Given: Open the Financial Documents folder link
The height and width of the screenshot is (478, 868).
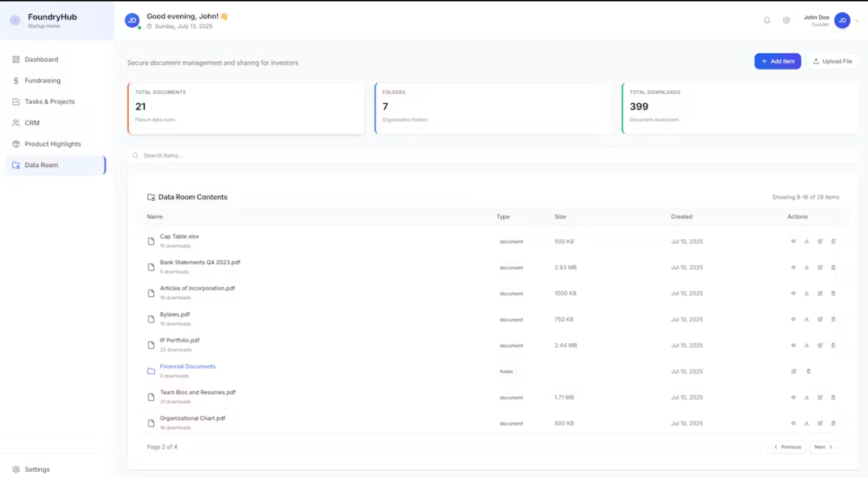Looking at the screenshot, I should point(188,367).
